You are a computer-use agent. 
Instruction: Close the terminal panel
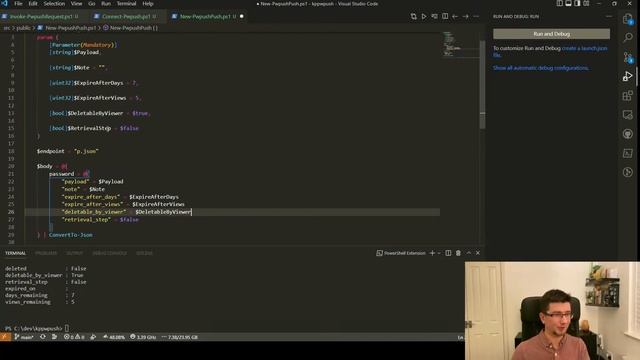click(x=478, y=253)
